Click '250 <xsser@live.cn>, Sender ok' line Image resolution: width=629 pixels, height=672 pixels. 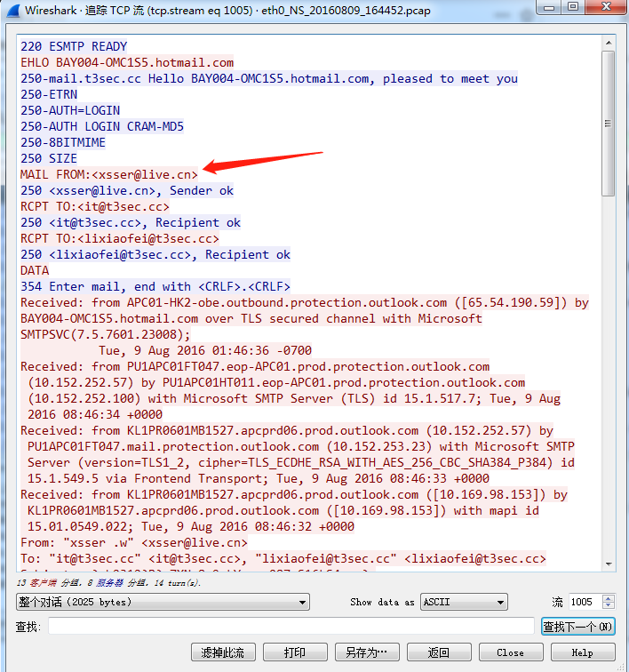[127, 191]
